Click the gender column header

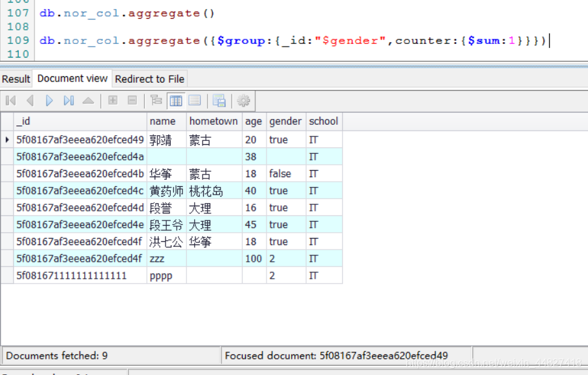(287, 121)
